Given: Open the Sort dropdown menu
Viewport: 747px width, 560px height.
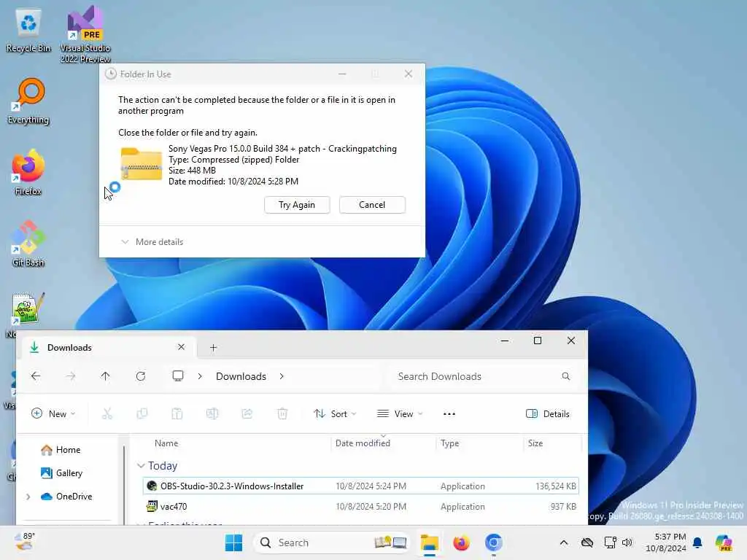Looking at the screenshot, I should tap(335, 414).
